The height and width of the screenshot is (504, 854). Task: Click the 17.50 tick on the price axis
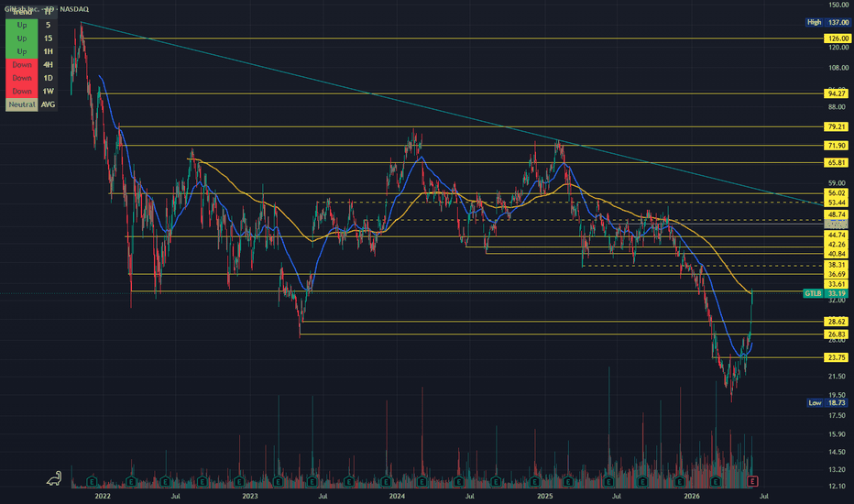pos(838,416)
